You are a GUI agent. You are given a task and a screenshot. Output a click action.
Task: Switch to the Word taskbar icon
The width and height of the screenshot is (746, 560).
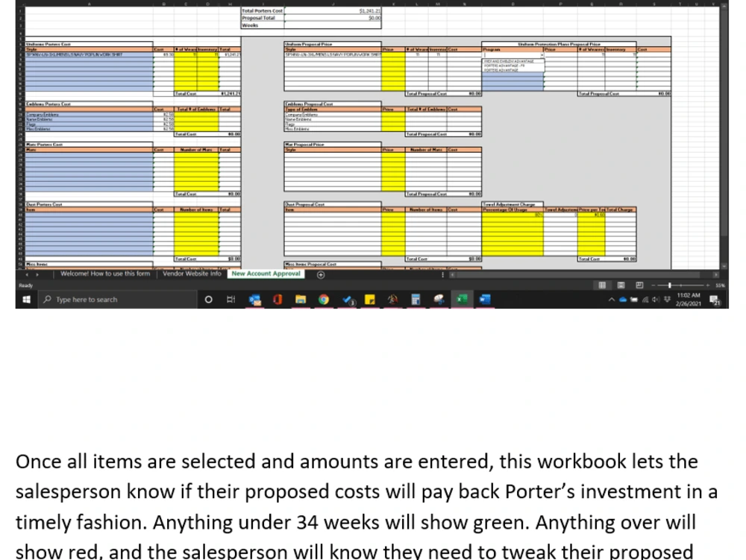click(485, 300)
